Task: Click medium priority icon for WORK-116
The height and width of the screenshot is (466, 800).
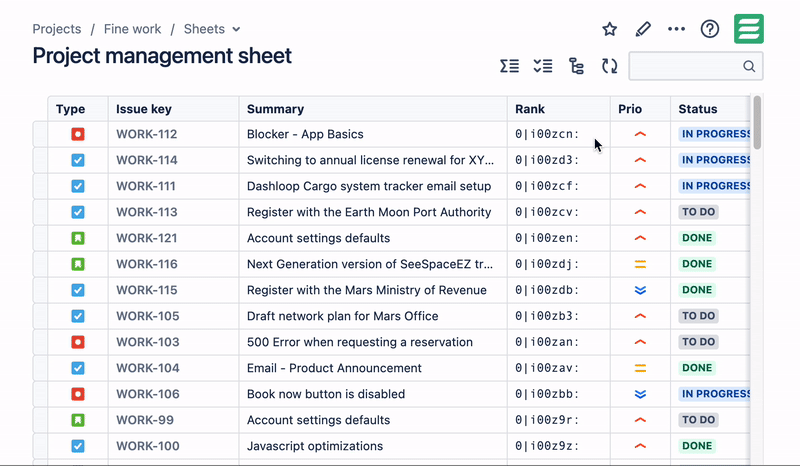Action: click(640, 264)
